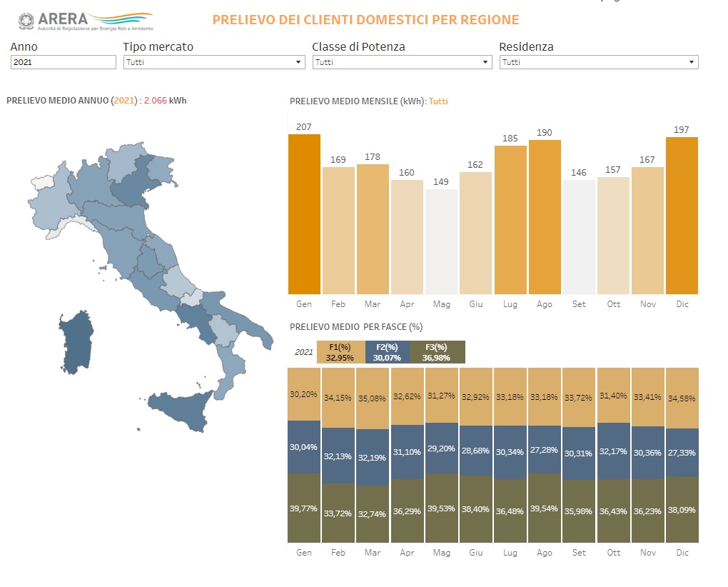Select the Feb F2 segment 32,13%
The width and height of the screenshot is (728, 587).
[x=338, y=456]
